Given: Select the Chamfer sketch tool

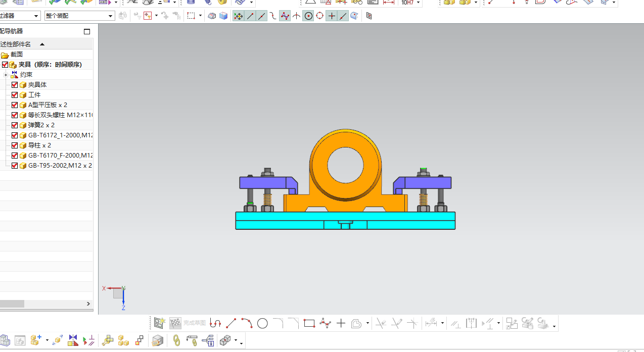Looking at the screenshot, I should tap(294, 323).
